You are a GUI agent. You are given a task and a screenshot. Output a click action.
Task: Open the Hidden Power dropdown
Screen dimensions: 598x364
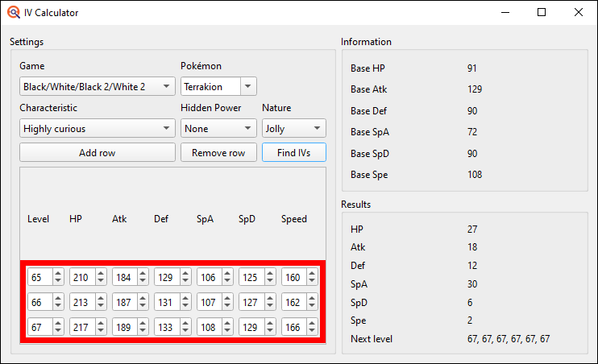pos(218,128)
